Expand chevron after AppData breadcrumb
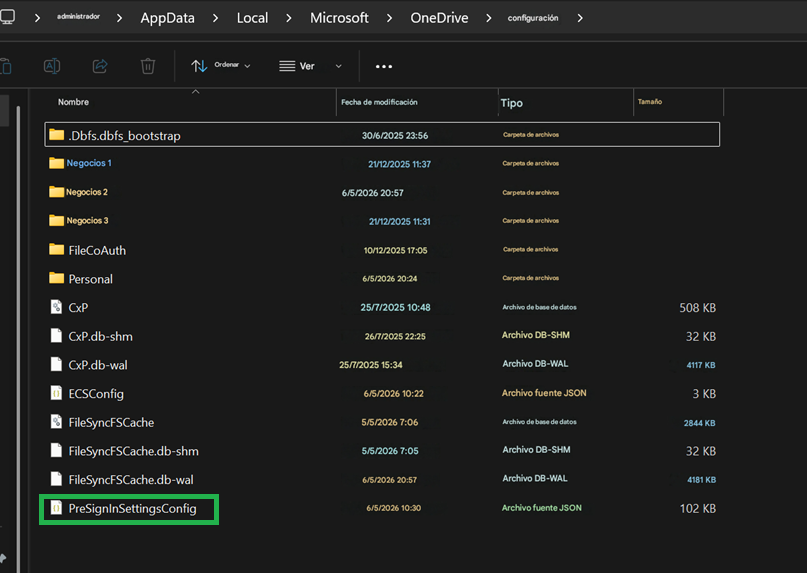The width and height of the screenshot is (807, 573). 215,18
